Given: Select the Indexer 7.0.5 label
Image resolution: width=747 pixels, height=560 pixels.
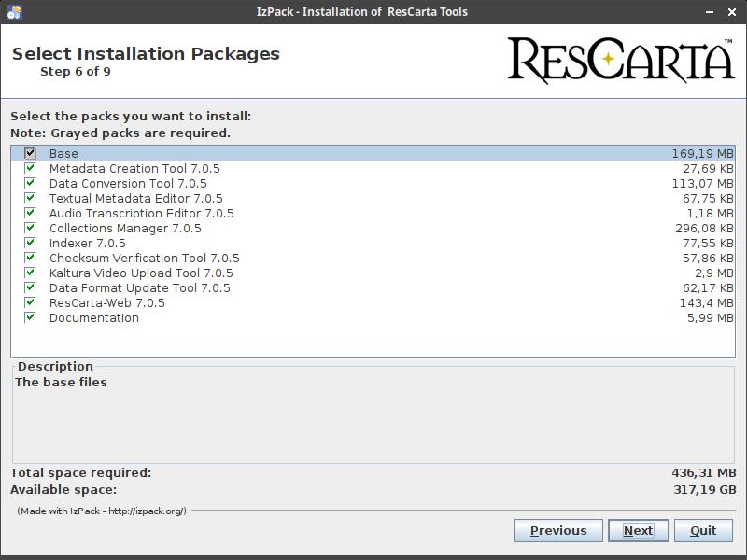Looking at the screenshot, I should 88,243.
